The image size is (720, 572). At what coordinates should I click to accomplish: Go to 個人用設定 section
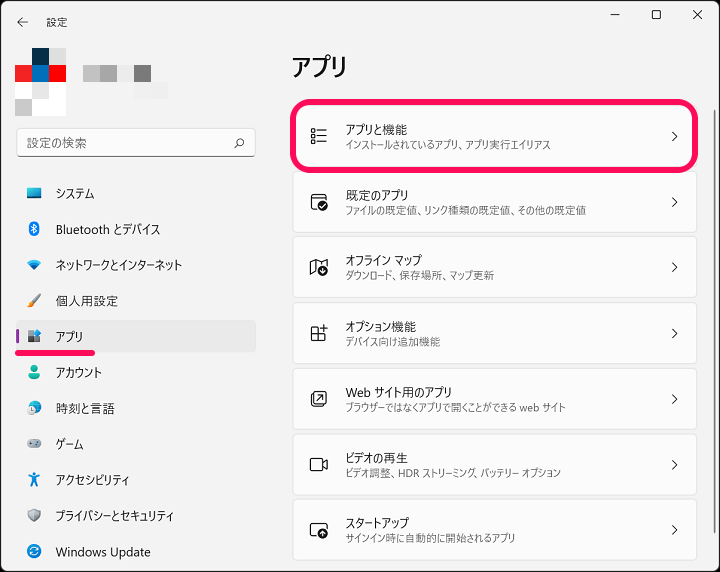pyautogui.click(x=86, y=301)
